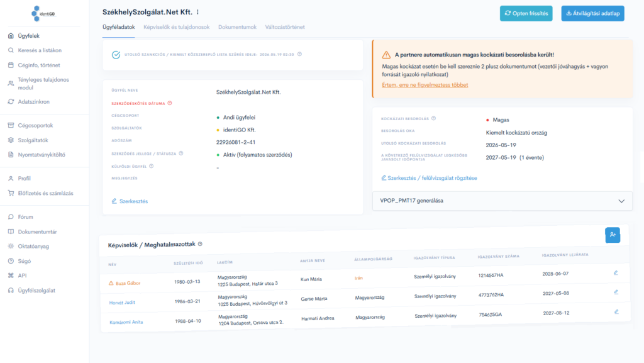The width and height of the screenshot is (644, 363).
Task: Click the Cégcsoportok box icon
Action: [11, 125]
